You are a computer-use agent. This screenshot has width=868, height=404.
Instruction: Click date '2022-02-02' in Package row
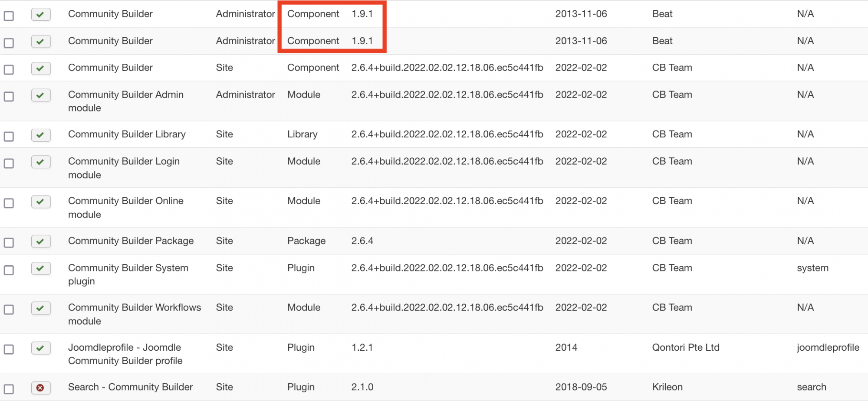coord(581,241)
